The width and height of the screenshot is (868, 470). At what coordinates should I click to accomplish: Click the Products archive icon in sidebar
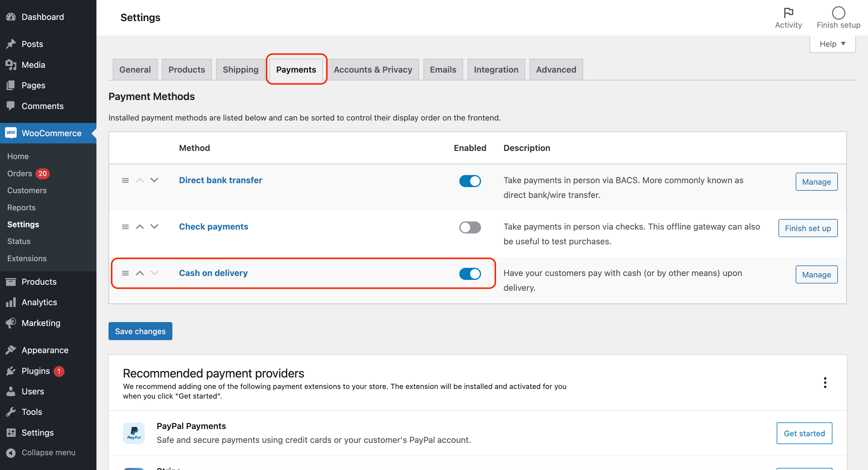point(11,282)
